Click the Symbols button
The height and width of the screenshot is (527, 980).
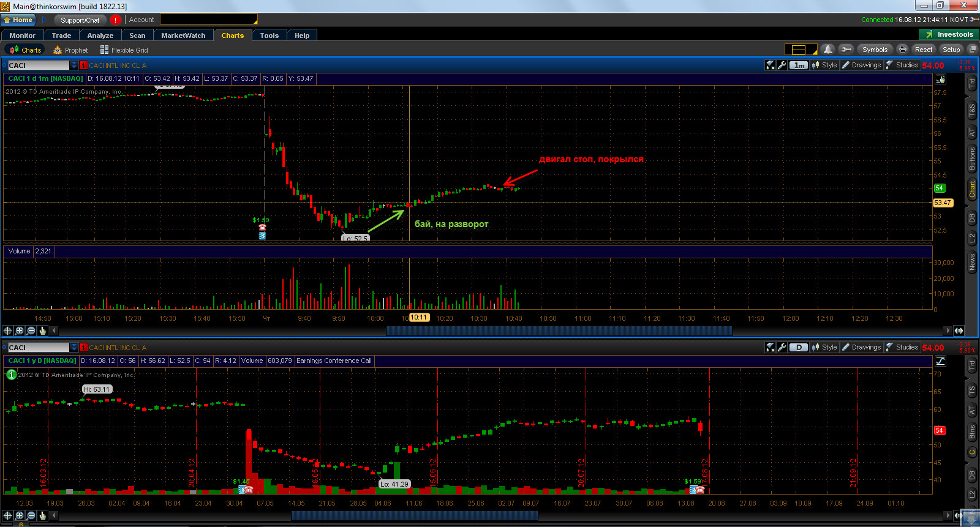(x=875, y=50)
